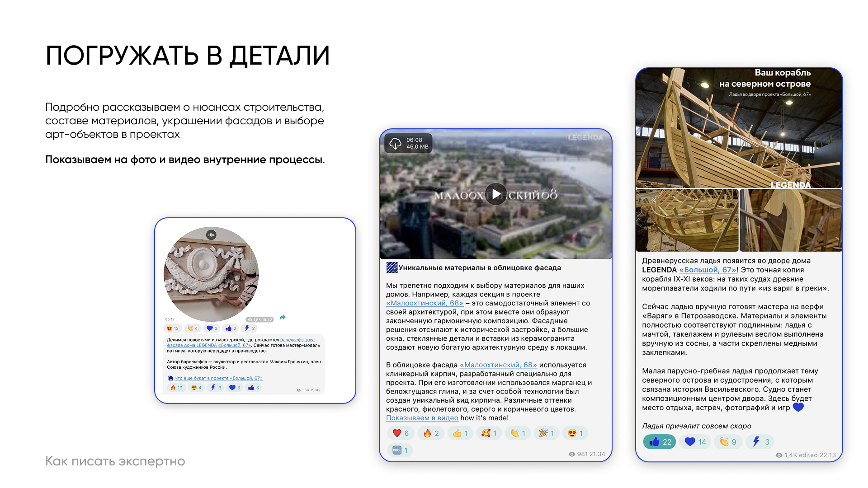Open the «Показываем в видео» link
This screenshot has height=488, width=868.
422,418
